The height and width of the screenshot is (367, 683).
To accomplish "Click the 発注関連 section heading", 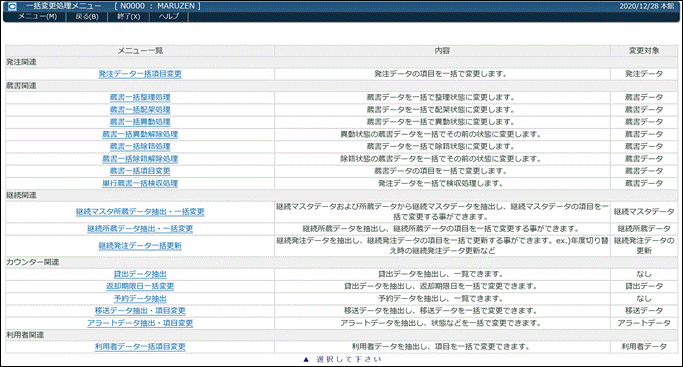I will click(21, 62).
